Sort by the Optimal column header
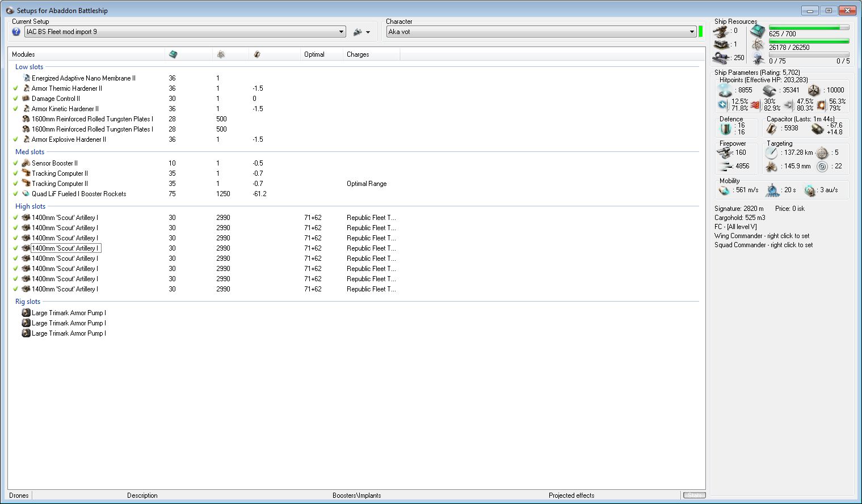The image size is (862, 504). [x=323, y=54]
